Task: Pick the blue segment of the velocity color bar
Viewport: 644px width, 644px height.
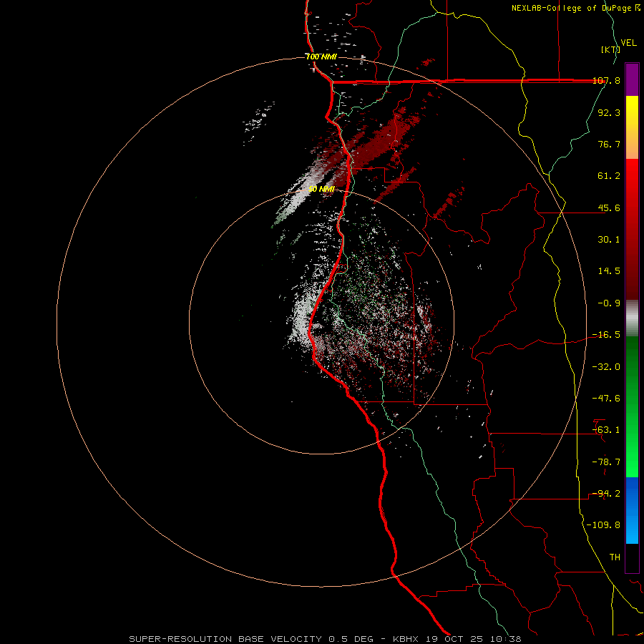Action: point(632,510)
